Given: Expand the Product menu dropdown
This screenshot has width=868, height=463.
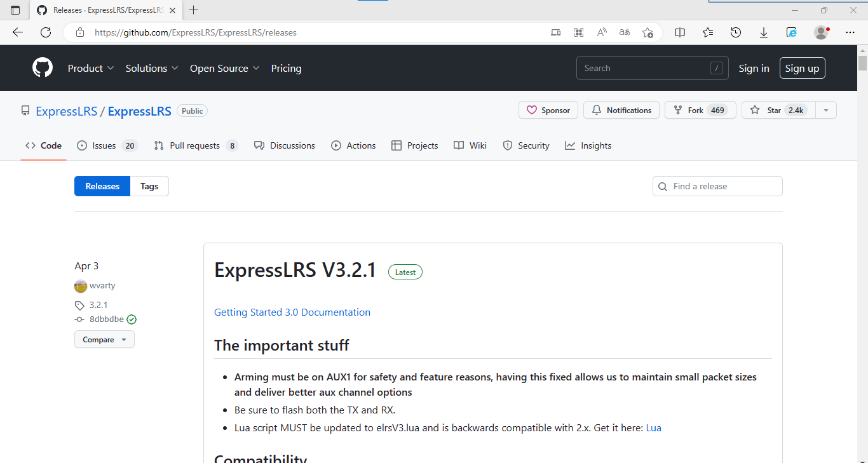Looking at the screenshot, I should 91,69.
